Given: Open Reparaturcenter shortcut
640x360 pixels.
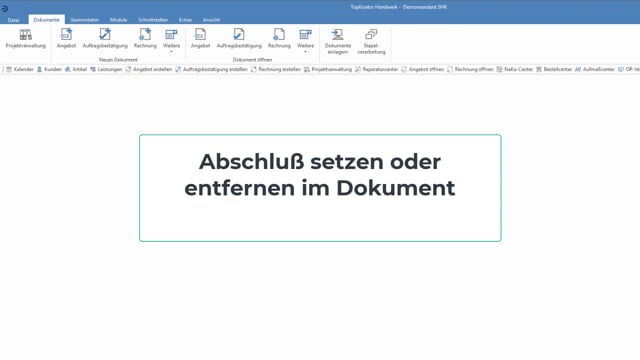Looking at the screenshot, I should point(376,69).
